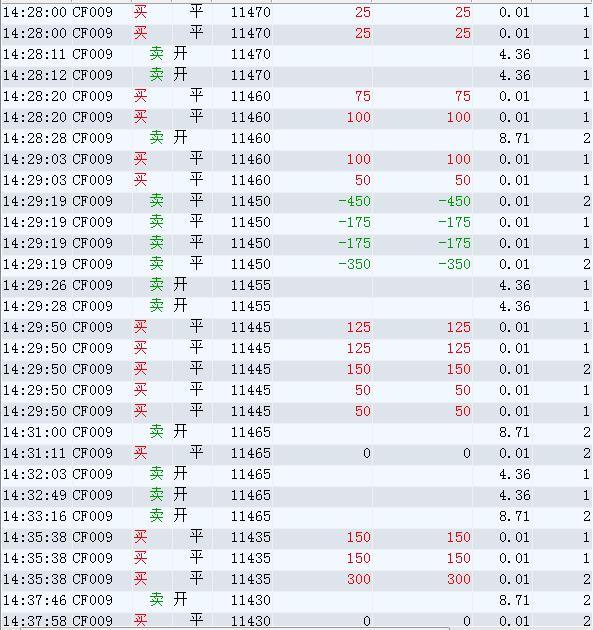The height and width of the screenshot is (630, 593).
Task: Select the 14:31:11 buy-close row
Action: pyautogui.click(x=296, y=453)
